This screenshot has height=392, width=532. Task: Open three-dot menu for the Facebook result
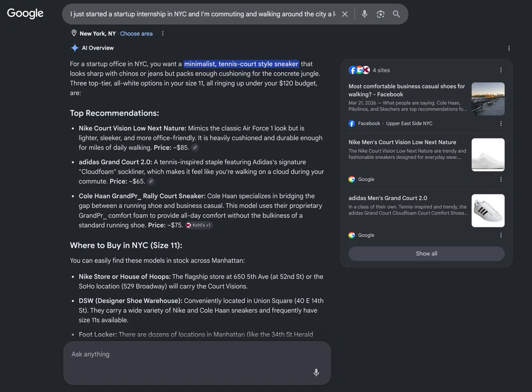(x=501, y=123)
